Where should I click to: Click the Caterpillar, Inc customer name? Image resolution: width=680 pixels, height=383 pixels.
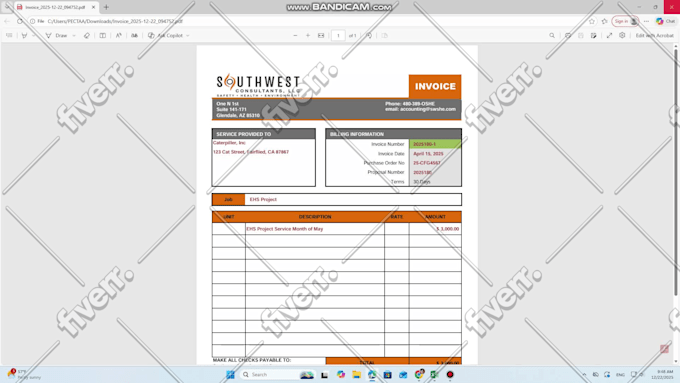[x=229, y=143]
